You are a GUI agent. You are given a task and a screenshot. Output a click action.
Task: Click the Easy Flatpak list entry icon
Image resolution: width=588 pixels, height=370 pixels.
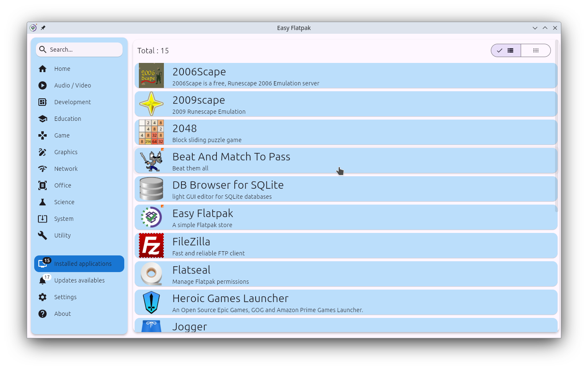pyautogui.click(x=151, y=217)
